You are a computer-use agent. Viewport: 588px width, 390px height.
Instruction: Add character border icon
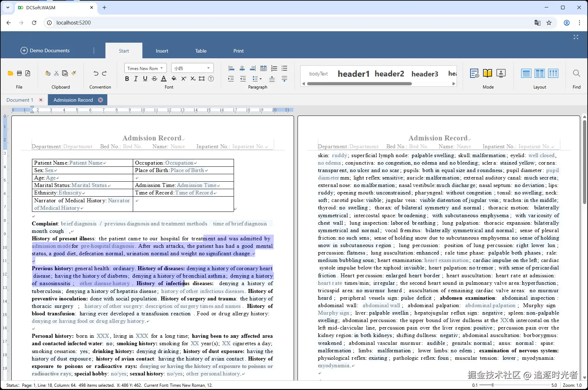point(202,79)
